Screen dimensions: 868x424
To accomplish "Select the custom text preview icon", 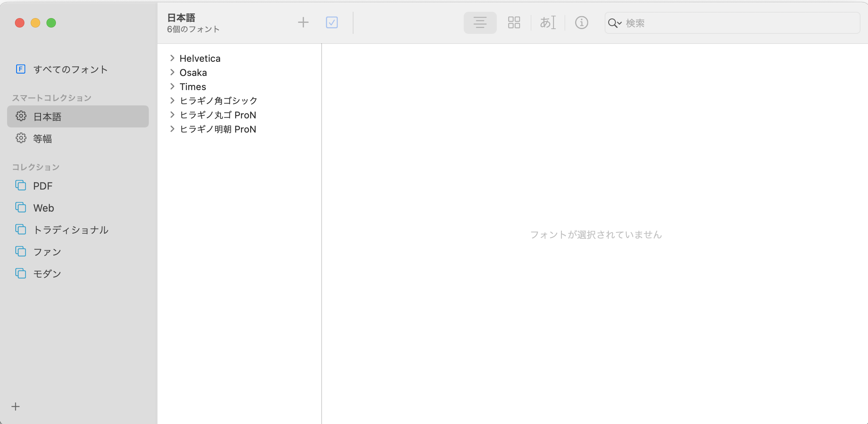I will pos(548,22).
